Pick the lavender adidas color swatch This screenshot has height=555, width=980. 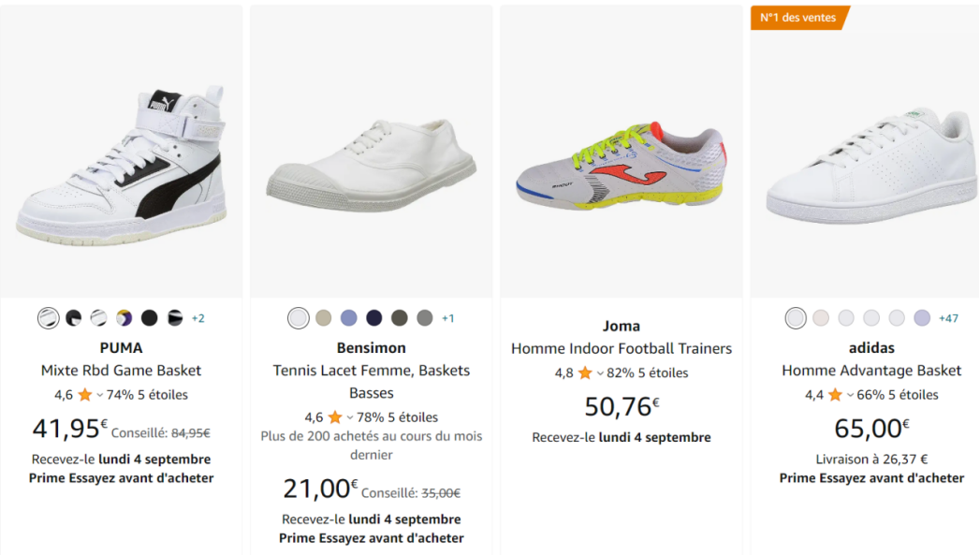(922, 318)
